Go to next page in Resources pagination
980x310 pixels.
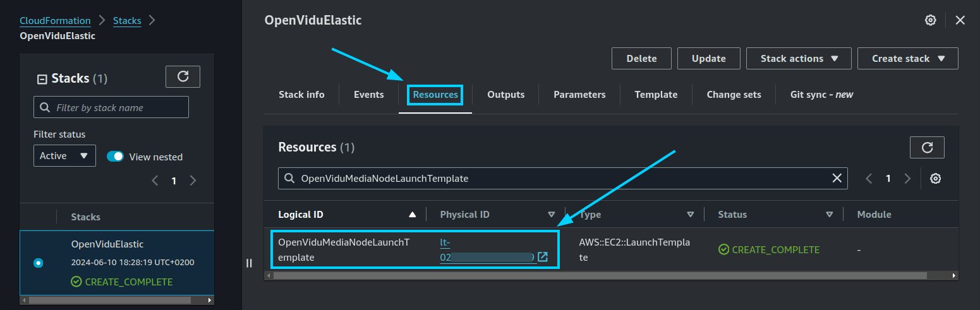point(907,179)
